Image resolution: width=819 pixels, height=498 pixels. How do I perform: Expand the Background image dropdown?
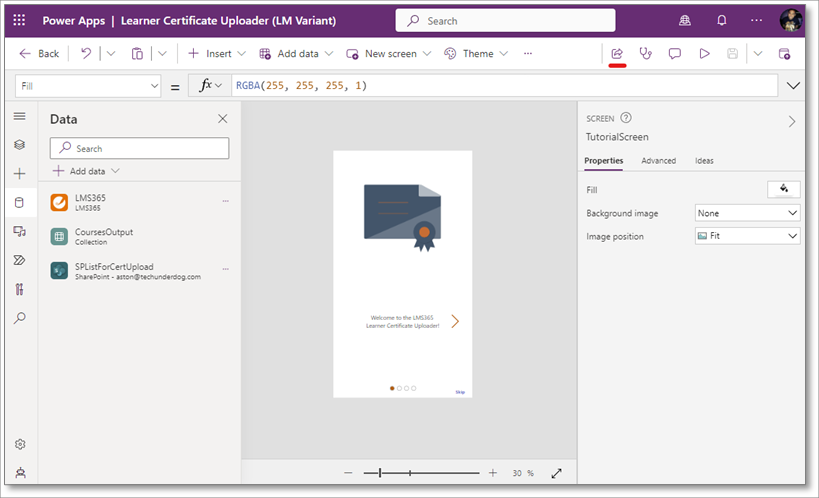click(x=747, y=213)
